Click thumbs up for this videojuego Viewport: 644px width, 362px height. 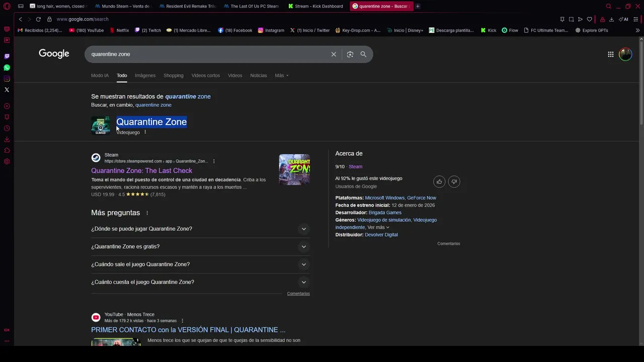439,182
